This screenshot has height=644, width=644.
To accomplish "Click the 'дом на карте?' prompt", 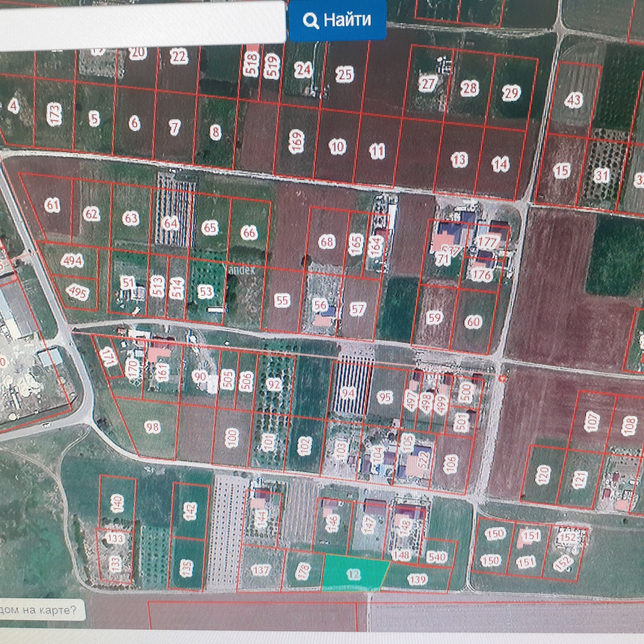I will point(41,610).
